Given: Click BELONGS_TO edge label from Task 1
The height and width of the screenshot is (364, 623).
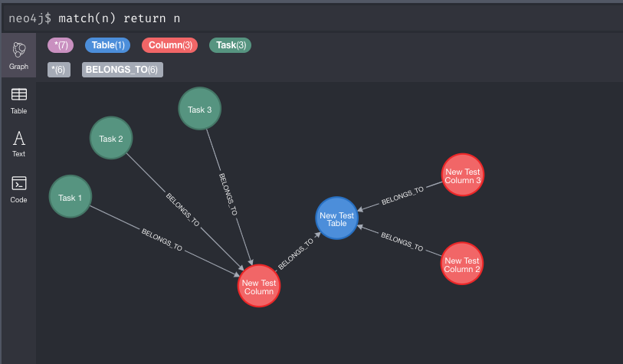Looking at the screenshot, I should click(x=162, y=240).
